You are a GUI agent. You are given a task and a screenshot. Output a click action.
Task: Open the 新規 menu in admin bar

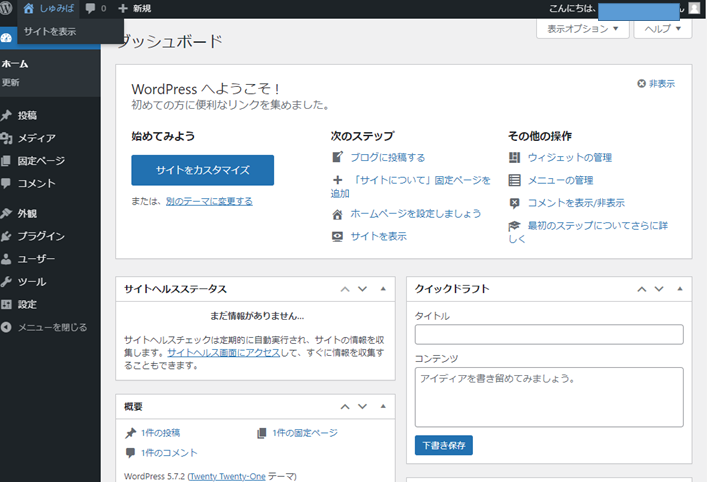(x=135, y=9)
